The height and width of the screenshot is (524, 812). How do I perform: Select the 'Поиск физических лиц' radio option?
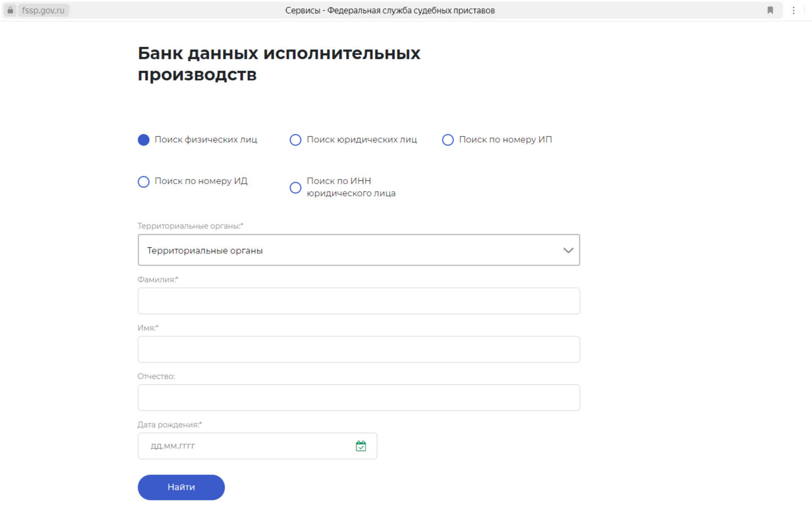[143, 140]
